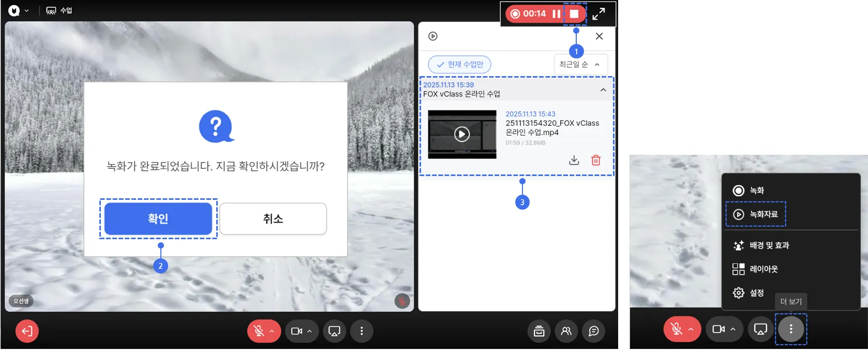Toggle the 현재 수업만 filter chip
The height and width of the screenshot is (350, 868).
pyautogui.click(x=459, y=65)
